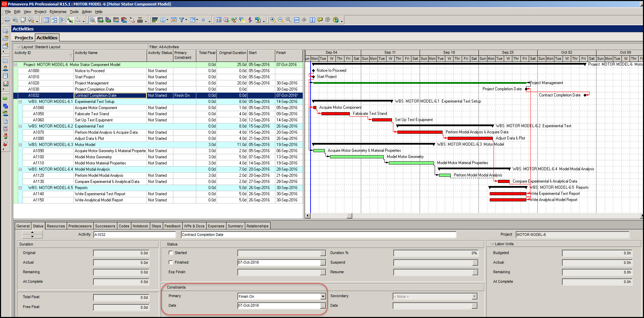Collapse the Labor Units section chevron
Viewport: 644px width, 318px height.
click(492, 244)
